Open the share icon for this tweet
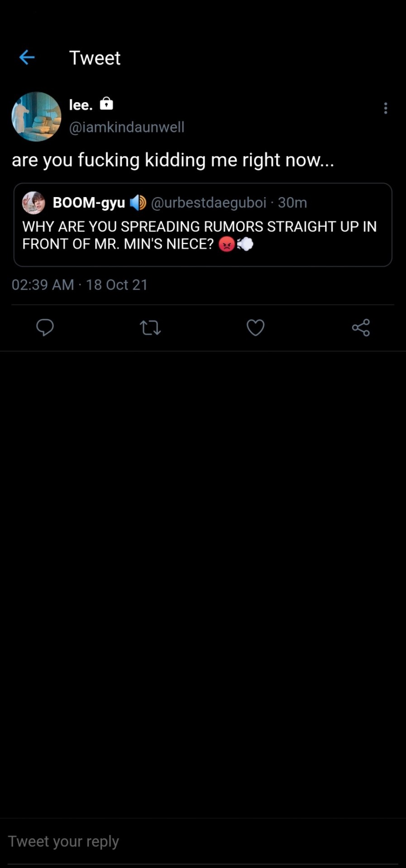406x868 pixels. coord(361,327)
